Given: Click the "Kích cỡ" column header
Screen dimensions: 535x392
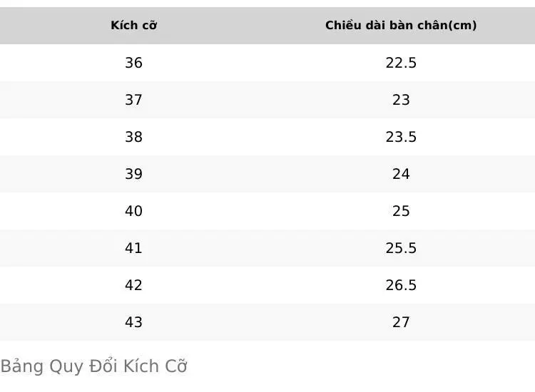Looking at the screenshot, I should click(134, 25).
